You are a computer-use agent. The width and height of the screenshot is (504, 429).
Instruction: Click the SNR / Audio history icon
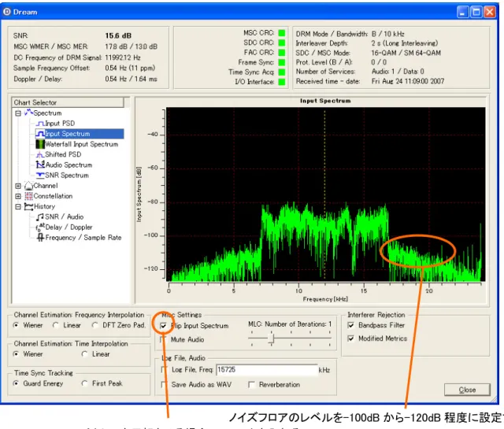coord(40,217)
